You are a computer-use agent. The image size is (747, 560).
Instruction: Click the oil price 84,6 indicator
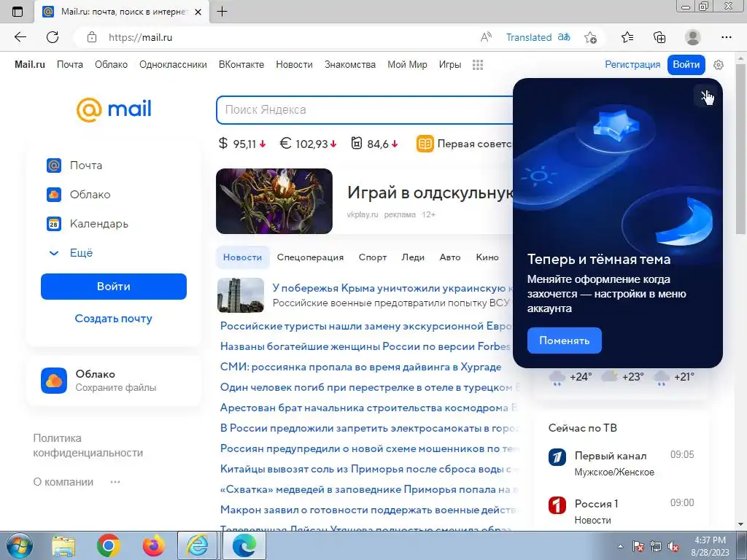pyautogui.click(x=374, y=144)
